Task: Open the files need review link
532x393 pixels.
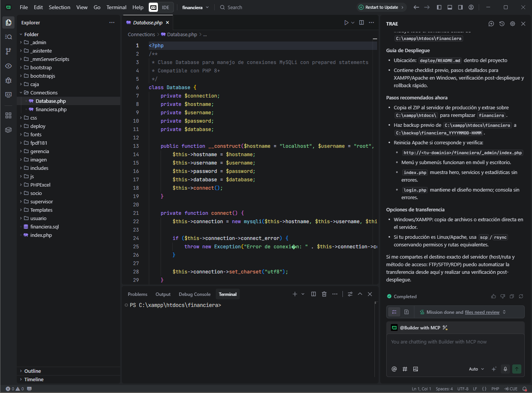Action: pyautogui.click(x=482, y=312)
